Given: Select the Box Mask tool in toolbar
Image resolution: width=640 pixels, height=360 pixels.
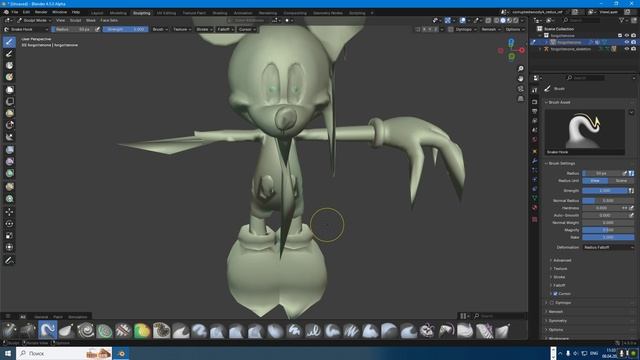Looking at the screenshot, I should [9, 89].
